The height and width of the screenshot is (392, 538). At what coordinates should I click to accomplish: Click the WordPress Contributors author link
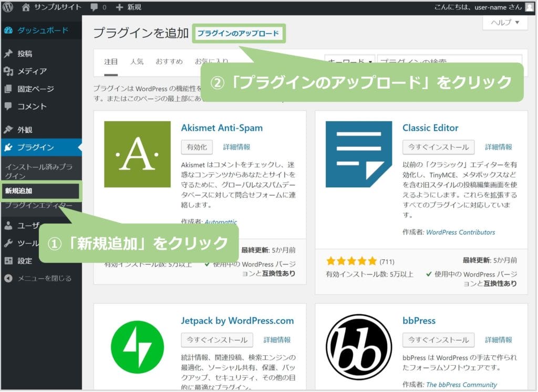pos(460,232)
